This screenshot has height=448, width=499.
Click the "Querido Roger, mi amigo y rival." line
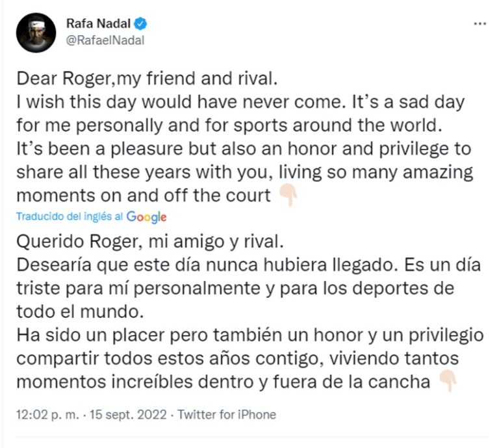pos(151,243)
